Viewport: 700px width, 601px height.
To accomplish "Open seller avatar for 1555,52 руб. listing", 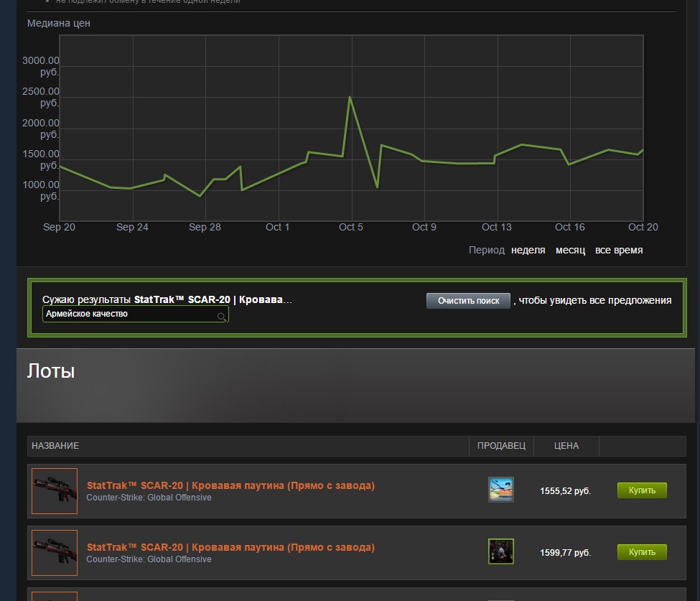I will (x=501, y=490).
